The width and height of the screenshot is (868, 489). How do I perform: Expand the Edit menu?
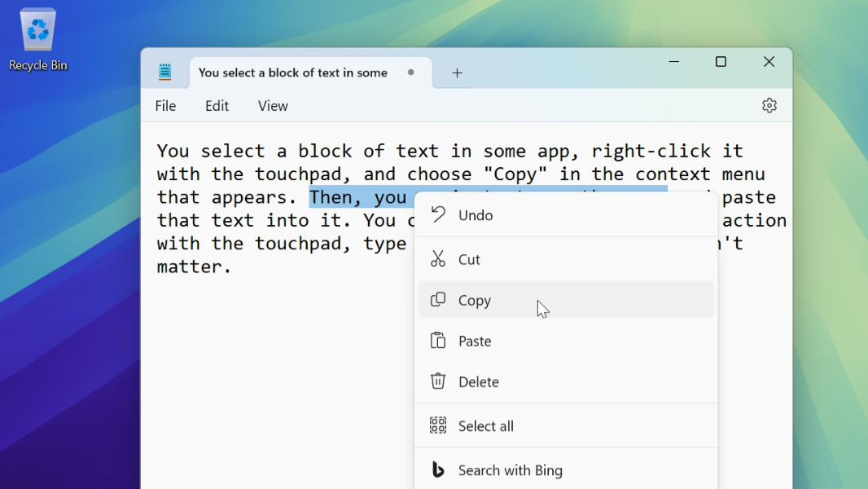pyautogui.click(x=217, y=106)
